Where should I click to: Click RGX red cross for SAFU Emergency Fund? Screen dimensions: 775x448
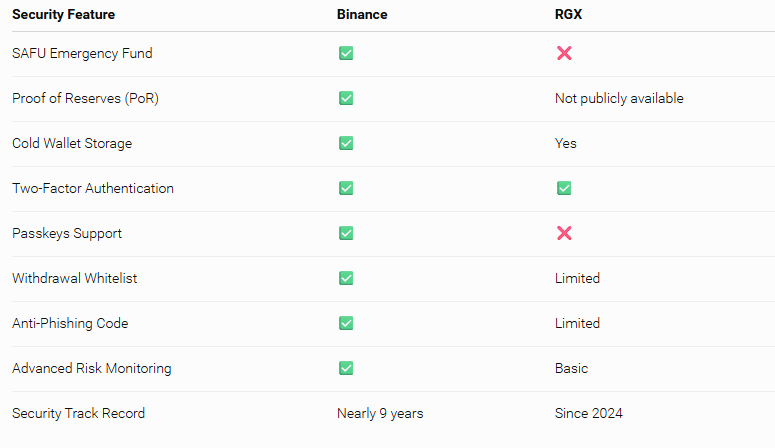click(x=564, y=53)
